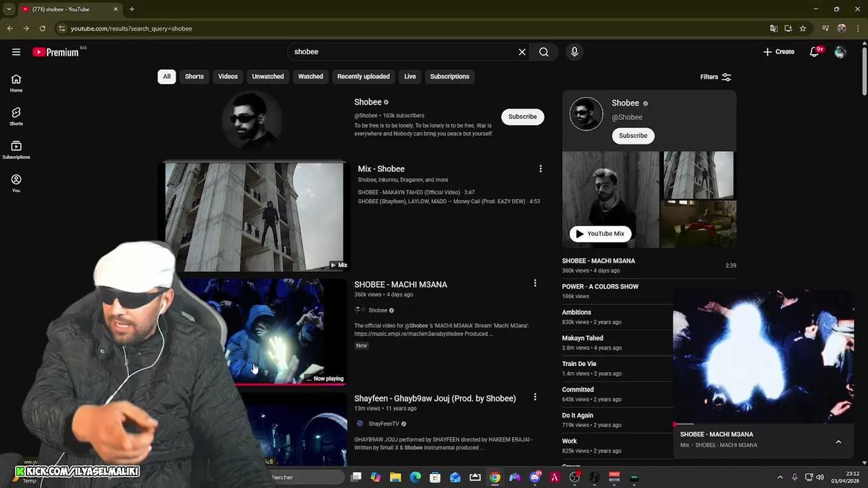This screenshot has height=488, width=868.
Task: Open the search Filters panel
Action: [715, 77]
